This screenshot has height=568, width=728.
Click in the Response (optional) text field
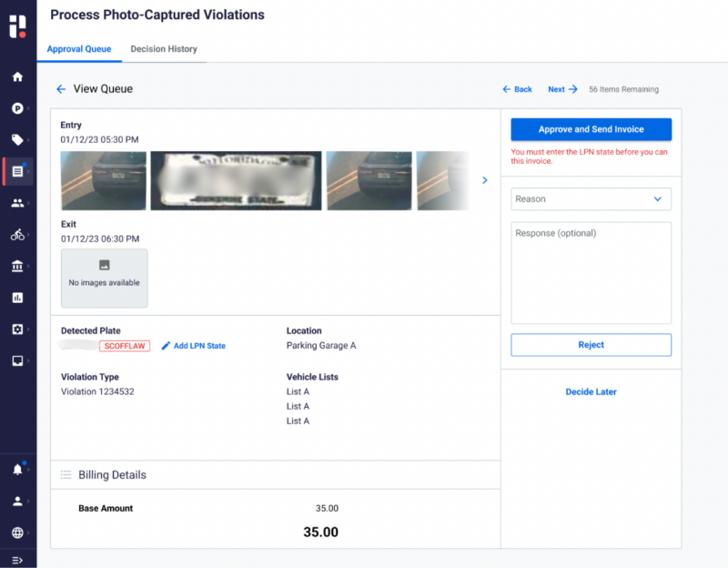(591, 272)
